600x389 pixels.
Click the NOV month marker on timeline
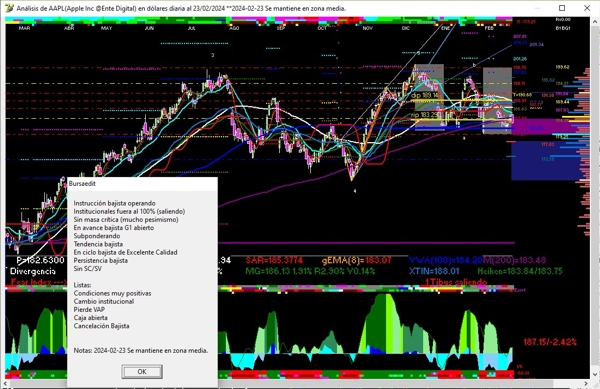click(368, 28)
